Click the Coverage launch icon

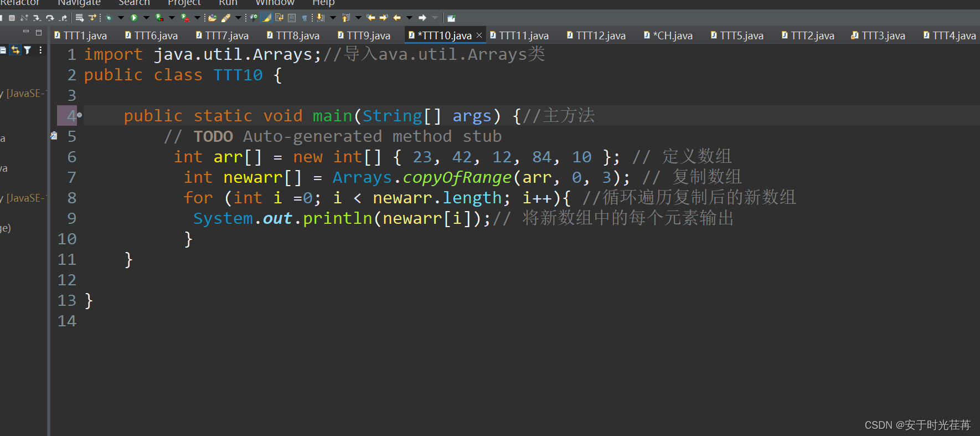pyautogui.click(x=159, y=18)
